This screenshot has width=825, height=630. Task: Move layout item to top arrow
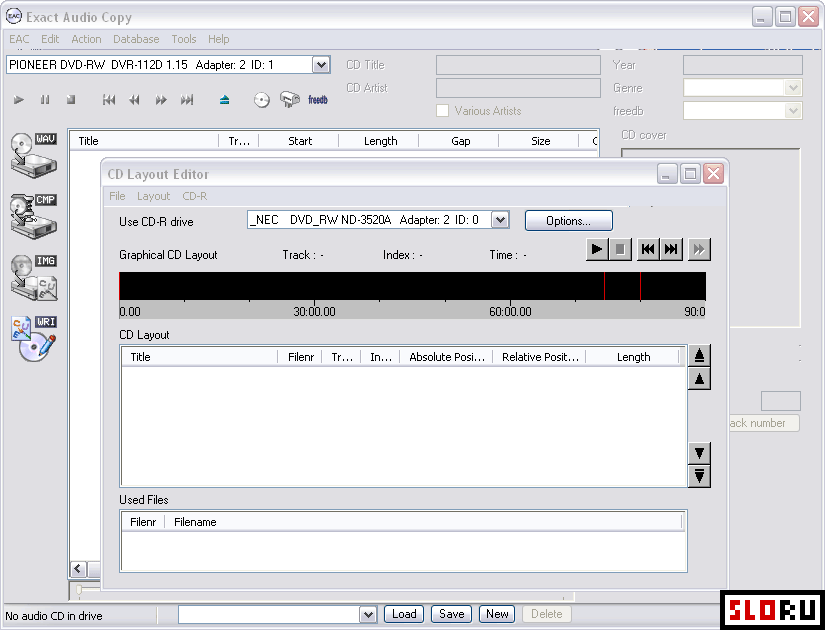699,356
